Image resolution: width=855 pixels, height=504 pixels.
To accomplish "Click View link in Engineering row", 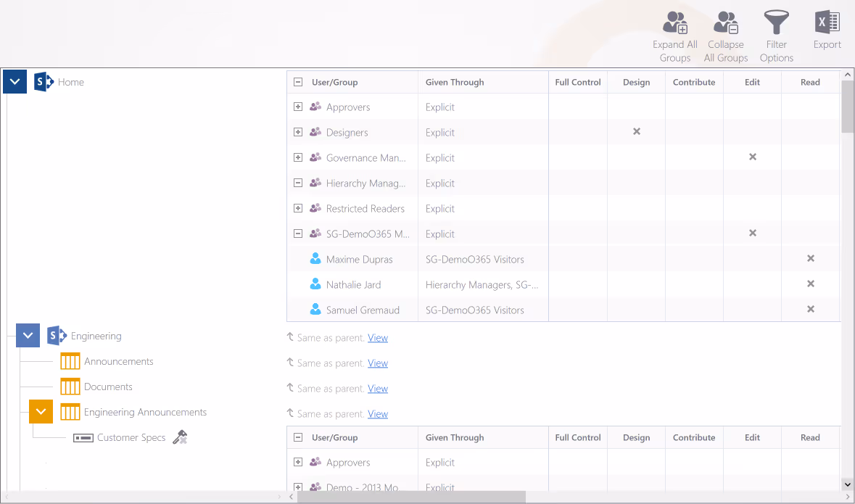I will click(378, 338).
